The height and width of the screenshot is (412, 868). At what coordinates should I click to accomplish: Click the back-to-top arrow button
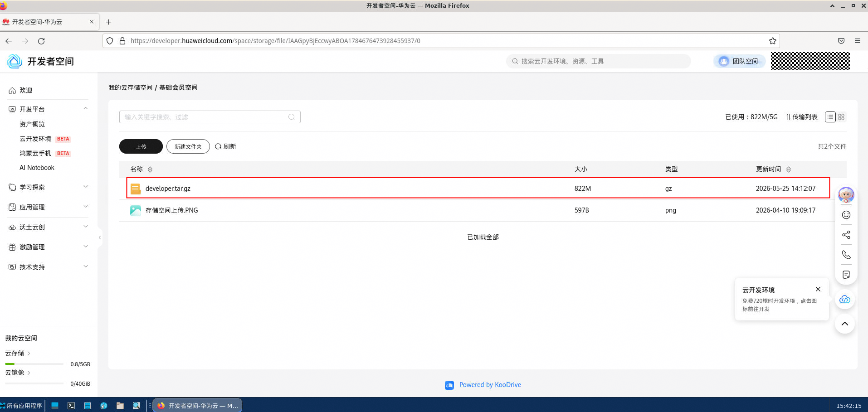844,324
